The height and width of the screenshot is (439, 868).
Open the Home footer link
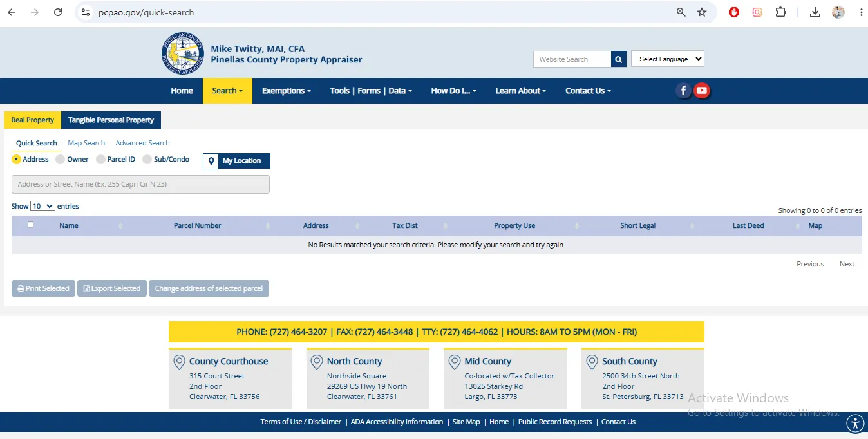pos(499,422)
